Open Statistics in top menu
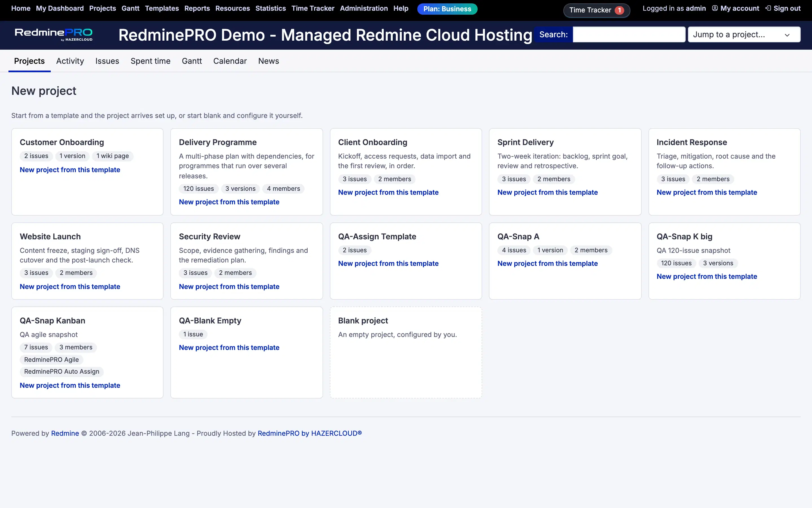Viewport: 812px width, 508px height. [270, 8]
